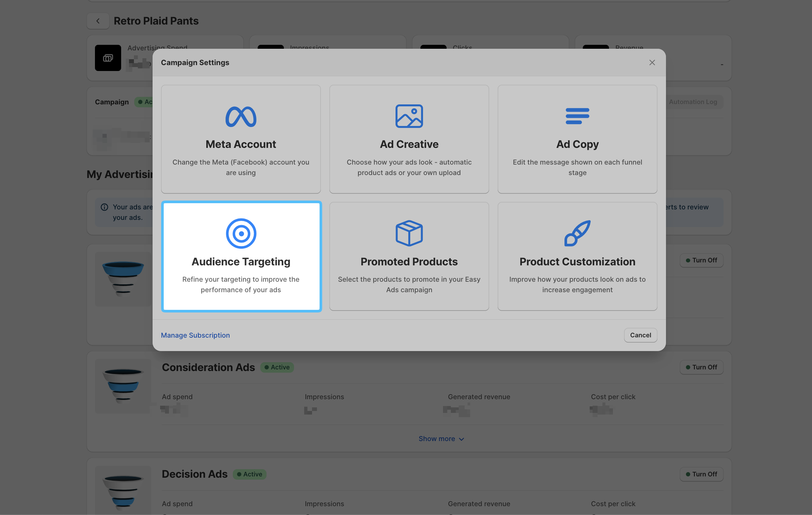Click the Consideration Ads funnel thumbnail
Viewport: 812px width, 515px height.
pos(123,386)
